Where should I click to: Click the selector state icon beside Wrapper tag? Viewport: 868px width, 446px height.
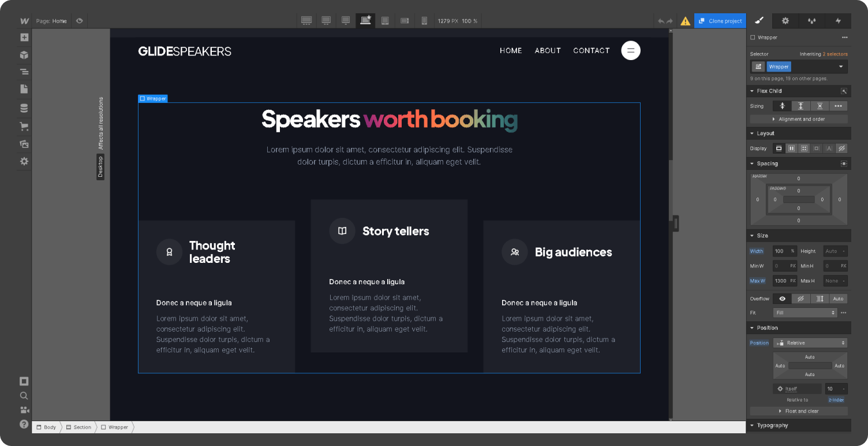click(758, 66)
